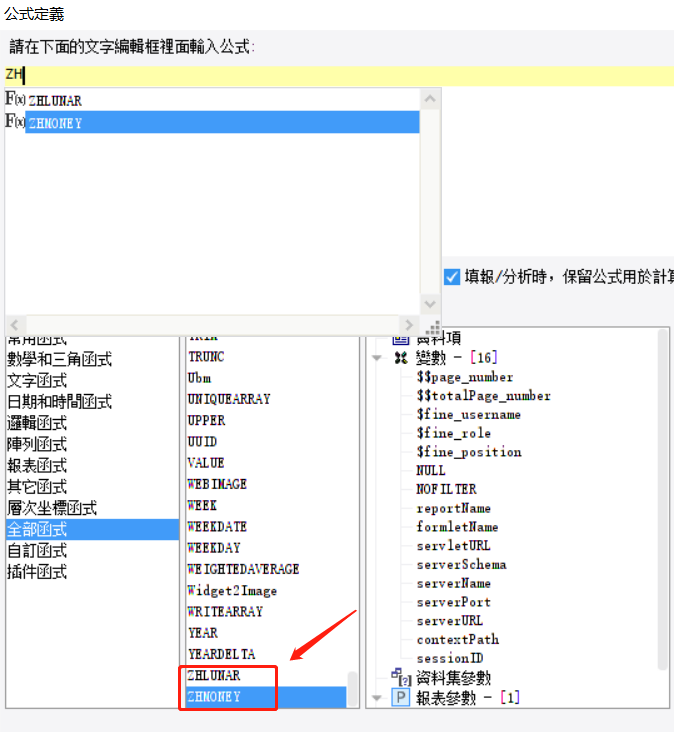674x732 pixels.
Task: Select contextPath variable
Action: tap(458, 640)
